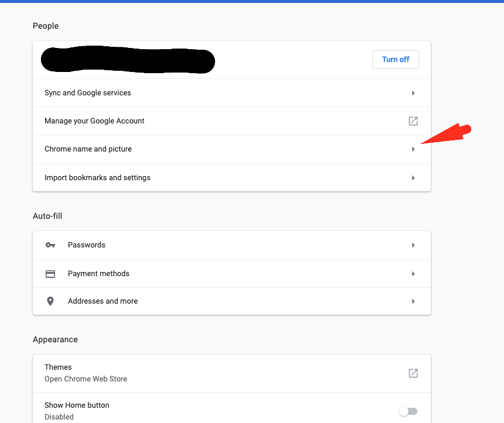This screenshot has width=504, height=423.
Task: Click the credit card icon for Payment methods
Action: coord(50,274)
